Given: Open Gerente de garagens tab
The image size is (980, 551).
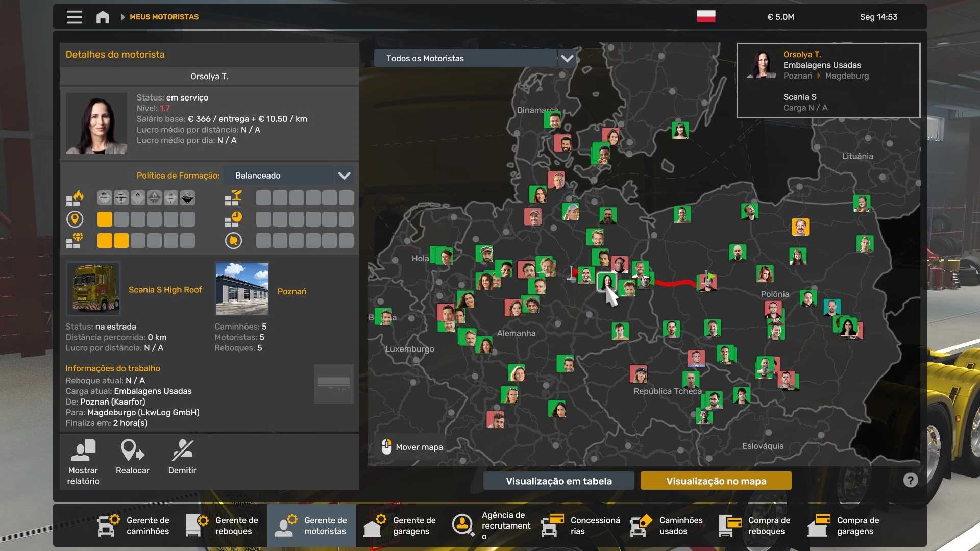Looking at the screenshot, I should click(x=401, y=525).
